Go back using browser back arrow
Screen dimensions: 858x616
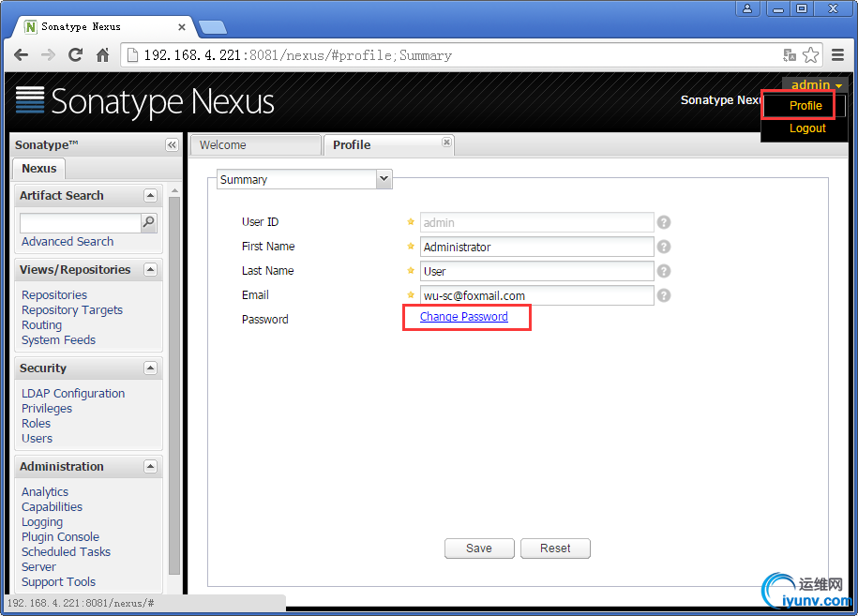(x=22, y=54)
